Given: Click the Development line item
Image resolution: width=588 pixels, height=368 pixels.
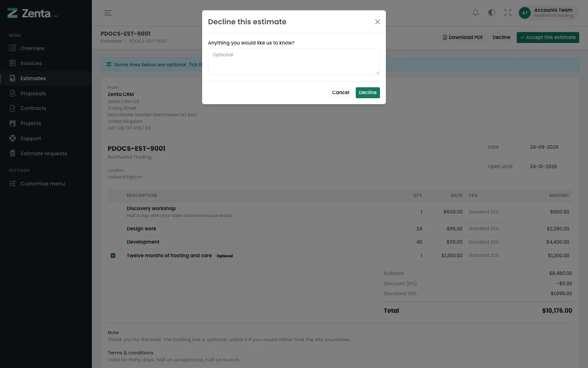Looking at the screenshot, I should click(143, 242).
